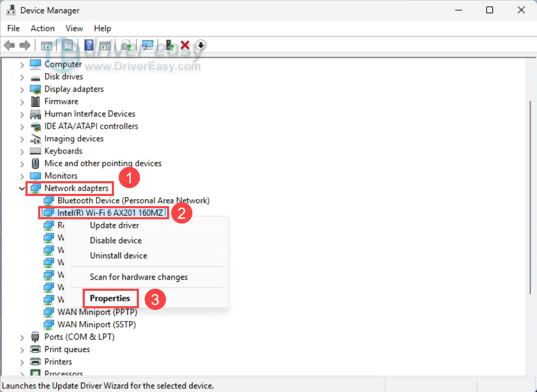
Task: Click the computer-with-green-arrow Update device driver icon
Action: coord(170,45)
